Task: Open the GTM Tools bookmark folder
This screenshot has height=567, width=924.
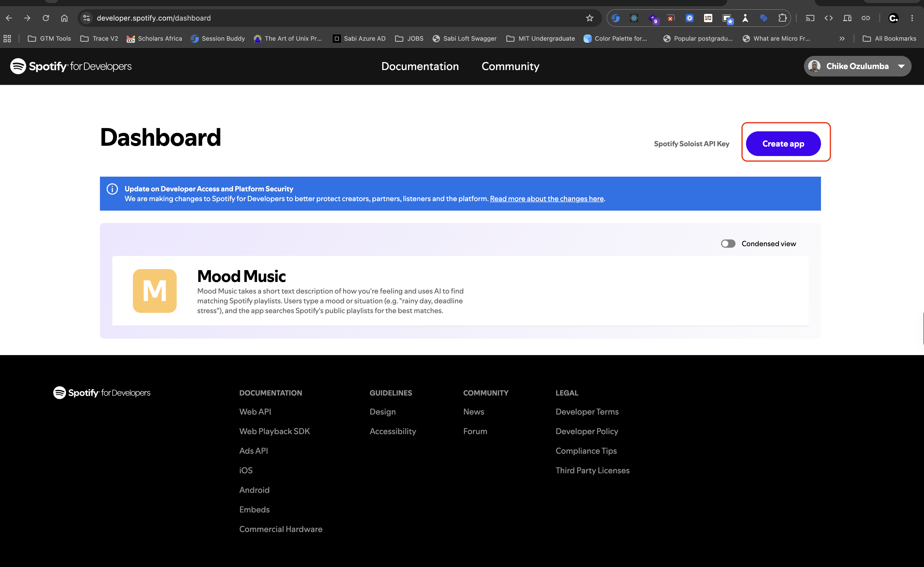Action: [x=49, y=39]
